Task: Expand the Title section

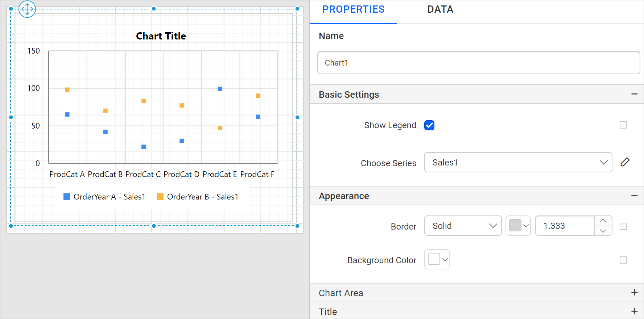Action: (634, 311)
